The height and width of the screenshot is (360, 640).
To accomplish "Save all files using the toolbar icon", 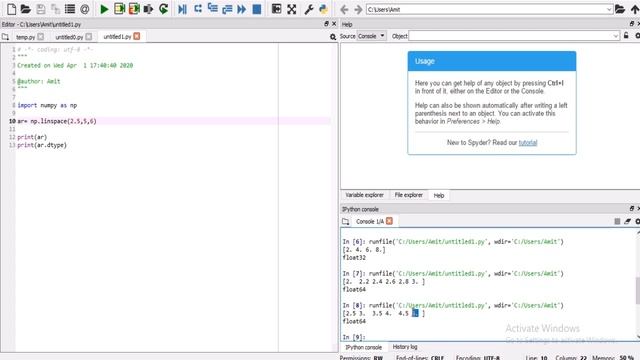I will click(55, 9).
